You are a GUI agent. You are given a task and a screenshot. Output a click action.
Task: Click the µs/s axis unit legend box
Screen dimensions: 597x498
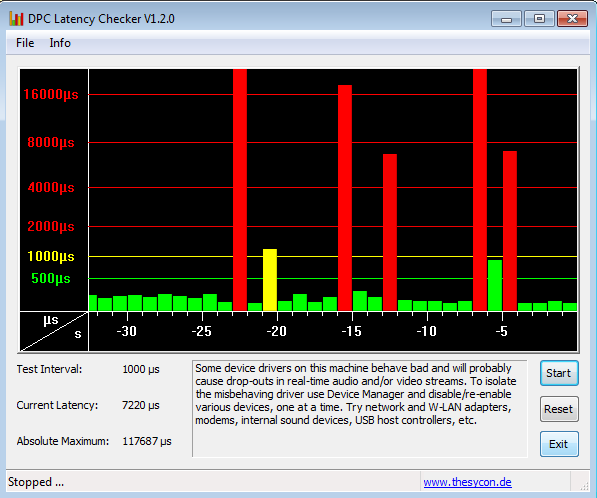(54, 331)
